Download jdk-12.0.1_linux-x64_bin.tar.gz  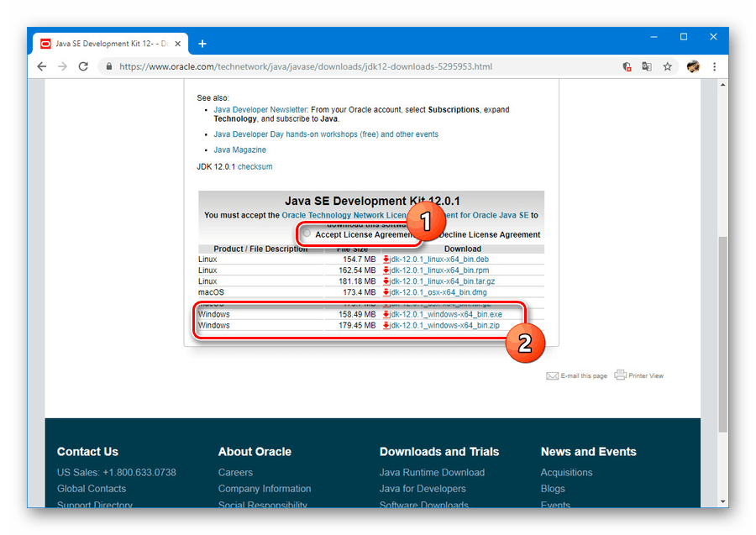[442, 281]
